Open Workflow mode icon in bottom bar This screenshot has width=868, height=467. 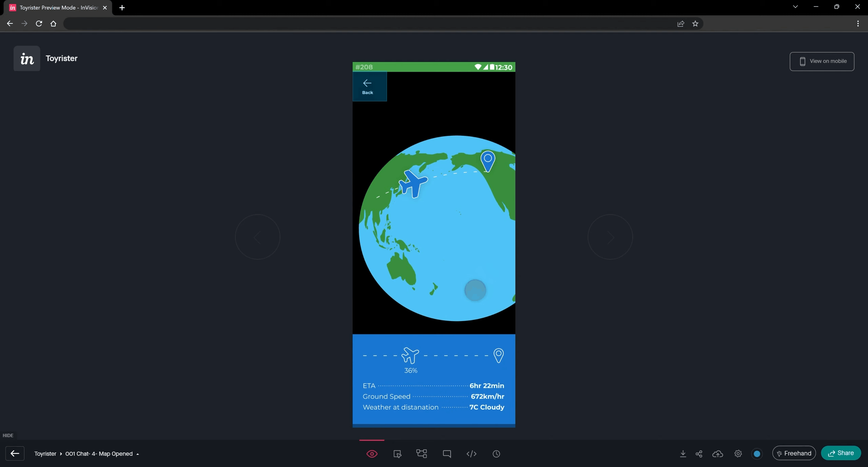tap(421, 453)
